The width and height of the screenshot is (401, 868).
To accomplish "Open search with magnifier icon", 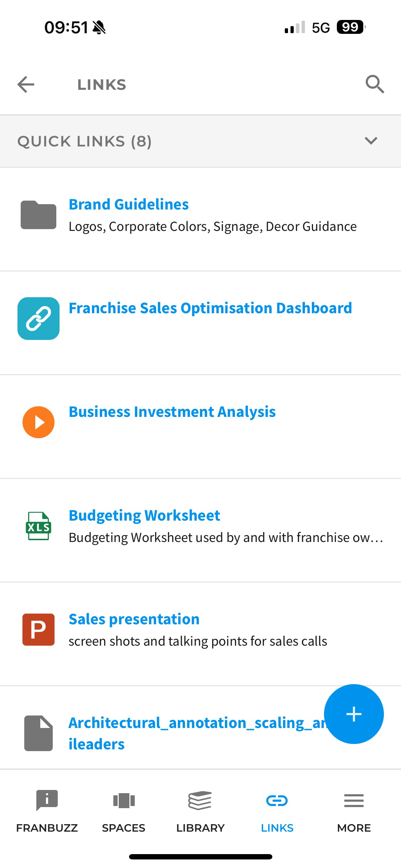I will pos(375,84).
